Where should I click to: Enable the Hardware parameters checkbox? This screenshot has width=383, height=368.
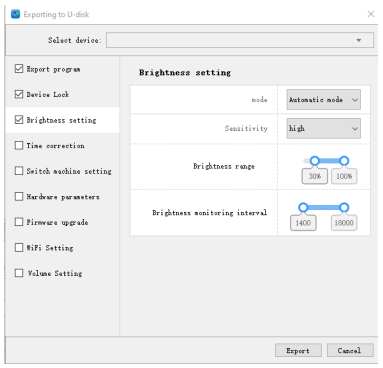coord(19,196)
